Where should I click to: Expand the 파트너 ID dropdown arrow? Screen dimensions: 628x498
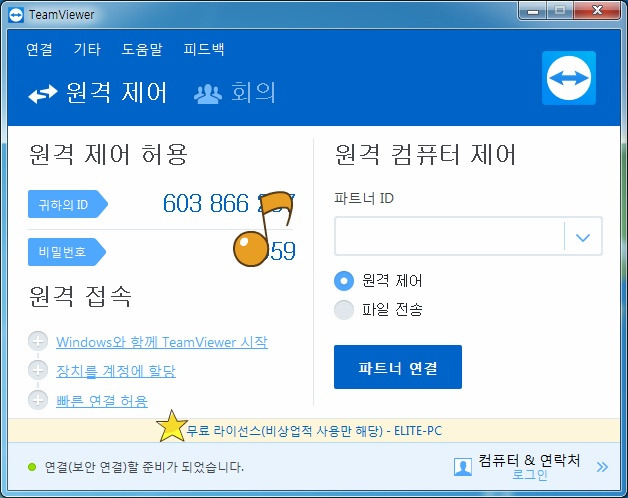[583, 237]
